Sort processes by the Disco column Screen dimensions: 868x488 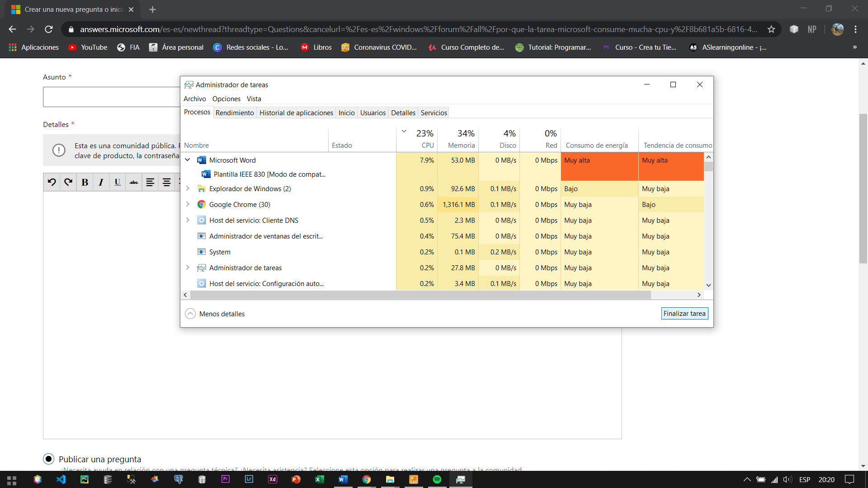[499, 139]
